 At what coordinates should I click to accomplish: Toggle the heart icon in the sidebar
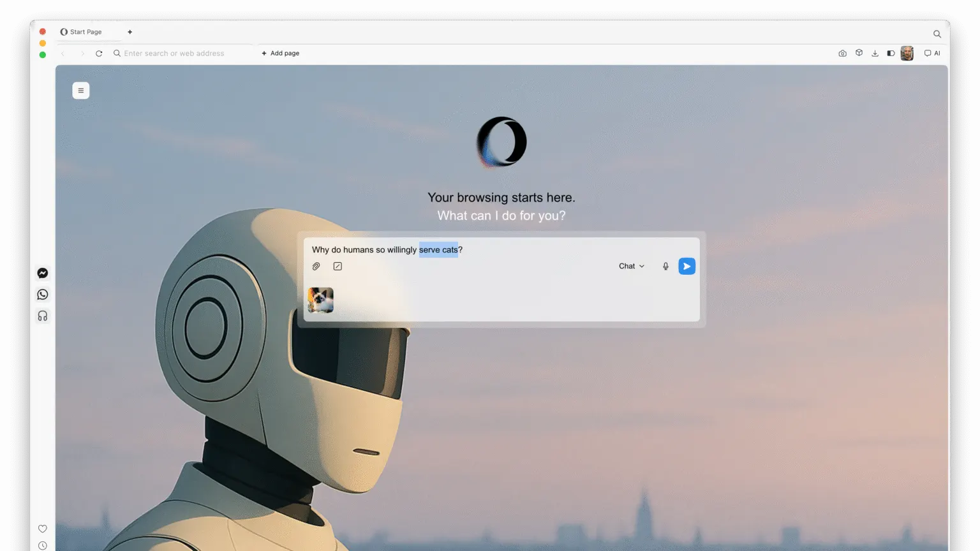pos(42,529)
